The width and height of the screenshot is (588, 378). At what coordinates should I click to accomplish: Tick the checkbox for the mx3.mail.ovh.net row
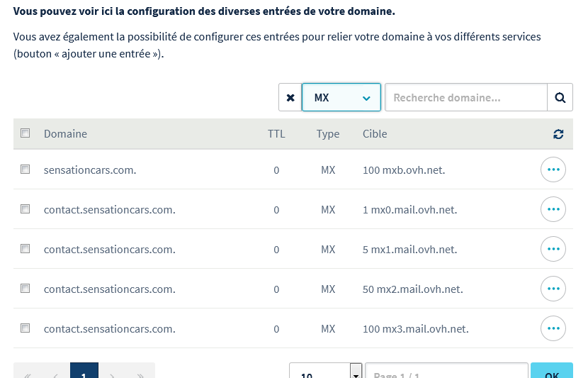point(26,328)
